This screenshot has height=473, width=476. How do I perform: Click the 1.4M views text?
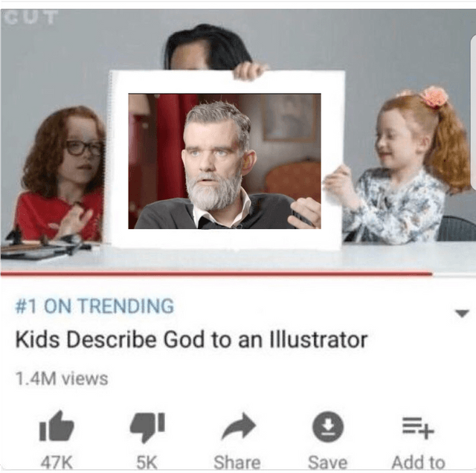62,379
